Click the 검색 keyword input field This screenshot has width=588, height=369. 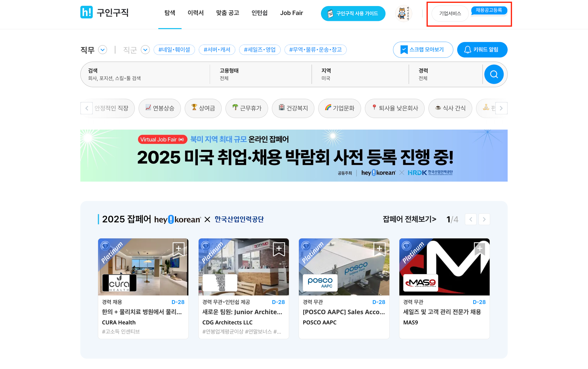145,74
